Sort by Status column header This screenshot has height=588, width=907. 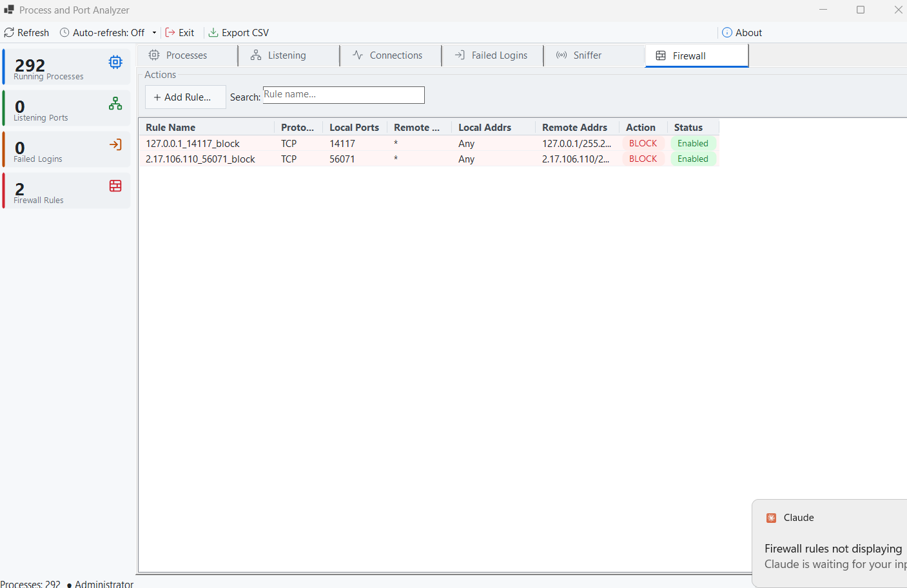[693, 128]
